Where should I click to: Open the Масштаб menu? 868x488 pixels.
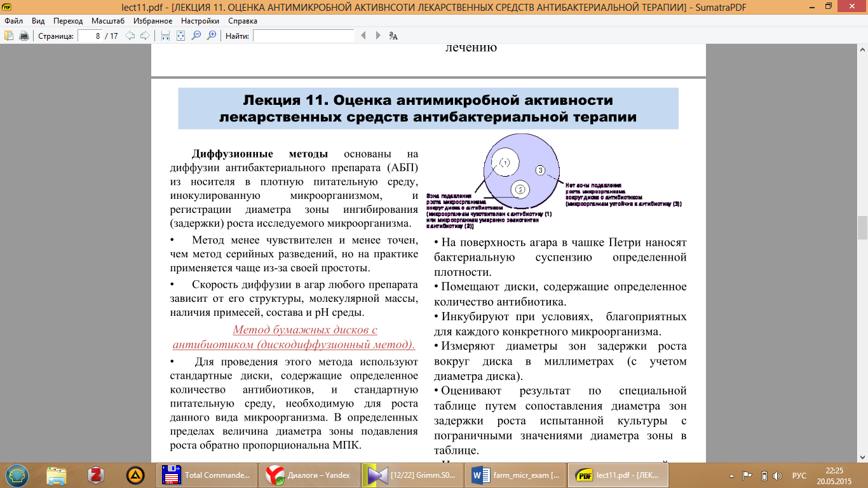(x=108, y=21)
